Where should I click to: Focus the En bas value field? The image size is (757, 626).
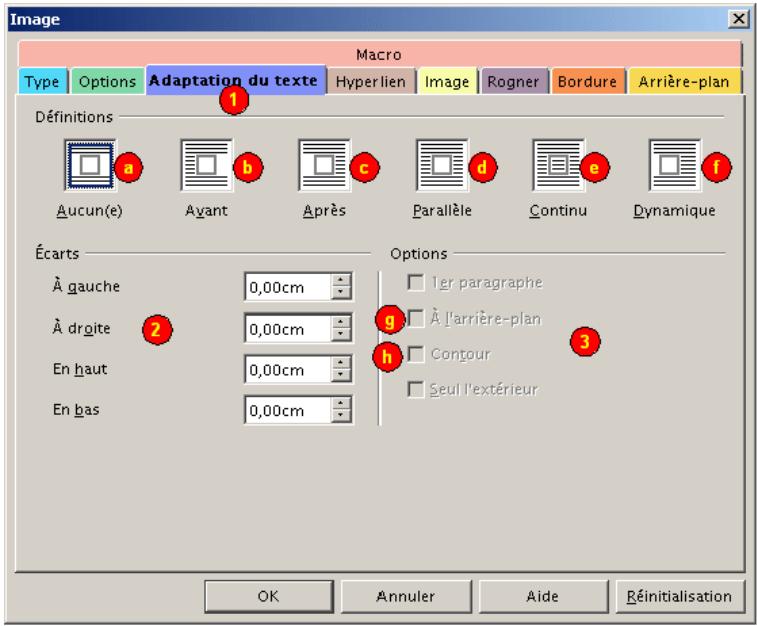coord(288,410)
